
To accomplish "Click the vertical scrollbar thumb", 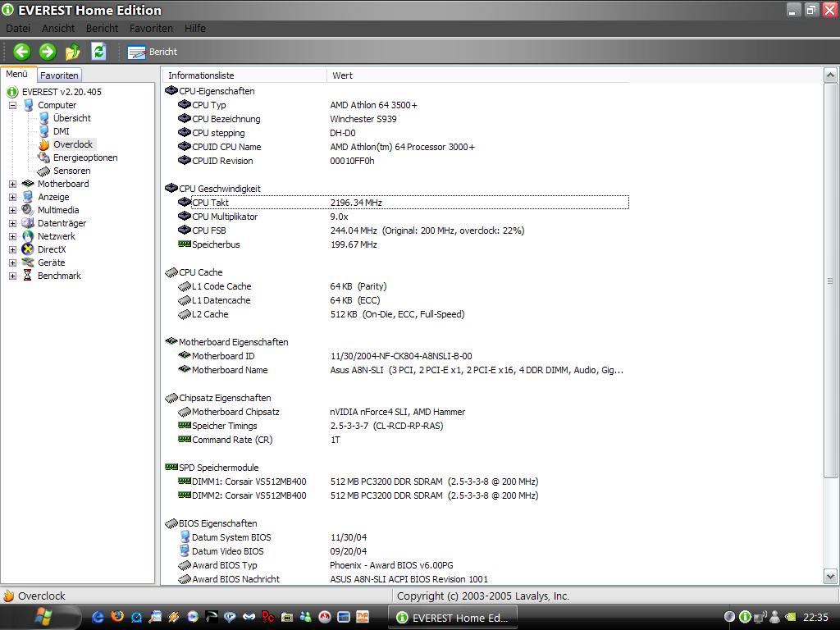I will (x=830, y=281).
